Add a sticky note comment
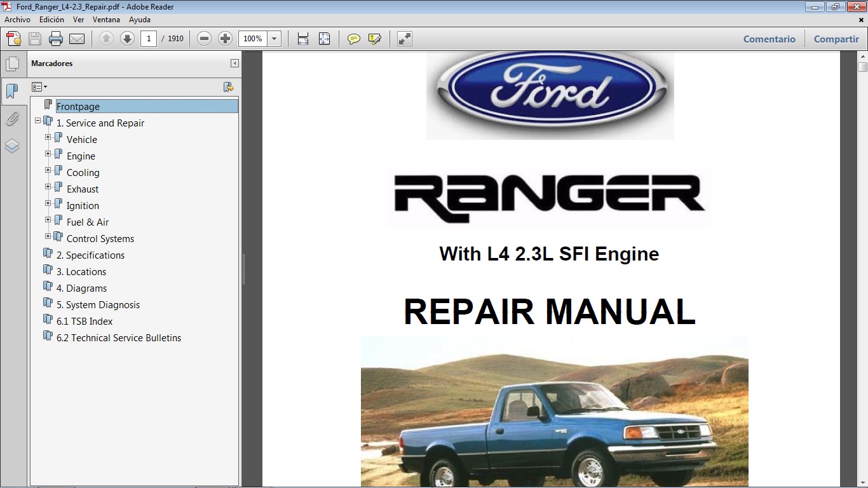868x488 pixels. tap(354, 39)
